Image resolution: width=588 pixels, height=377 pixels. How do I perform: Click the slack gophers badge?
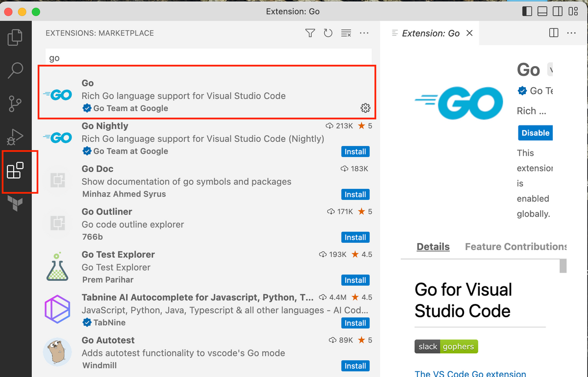pyautogui.click(x=446, y=346)
